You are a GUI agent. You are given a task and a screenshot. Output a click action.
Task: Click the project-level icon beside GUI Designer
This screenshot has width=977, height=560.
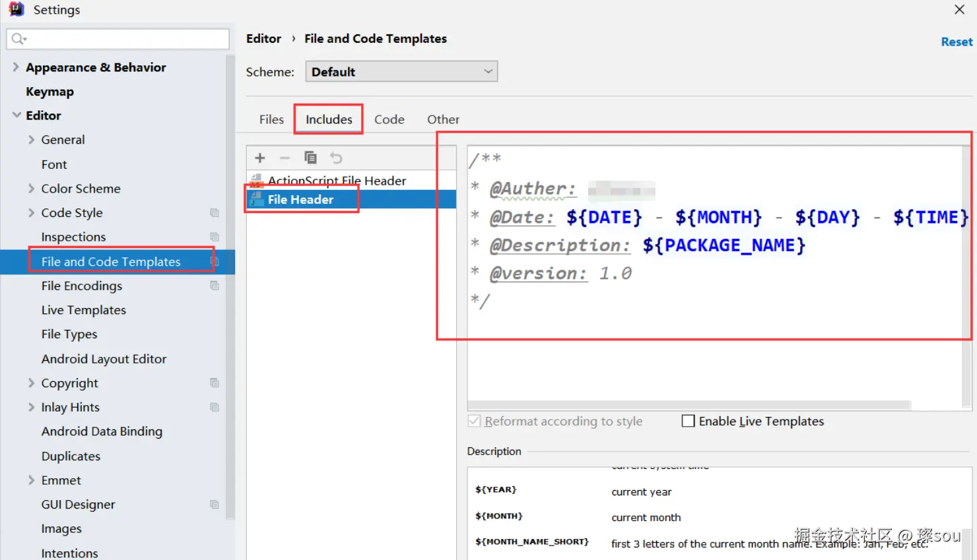[215, 504]
